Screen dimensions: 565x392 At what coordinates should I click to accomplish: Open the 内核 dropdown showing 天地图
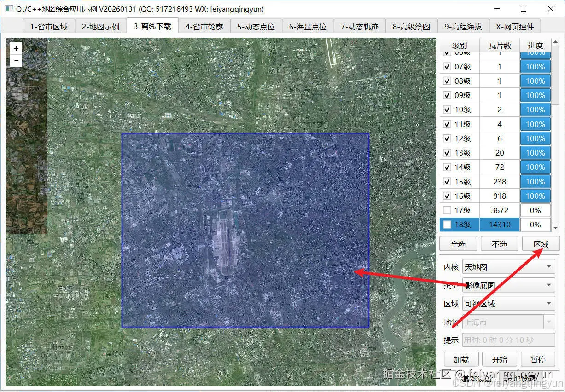(x=508, y=267)
